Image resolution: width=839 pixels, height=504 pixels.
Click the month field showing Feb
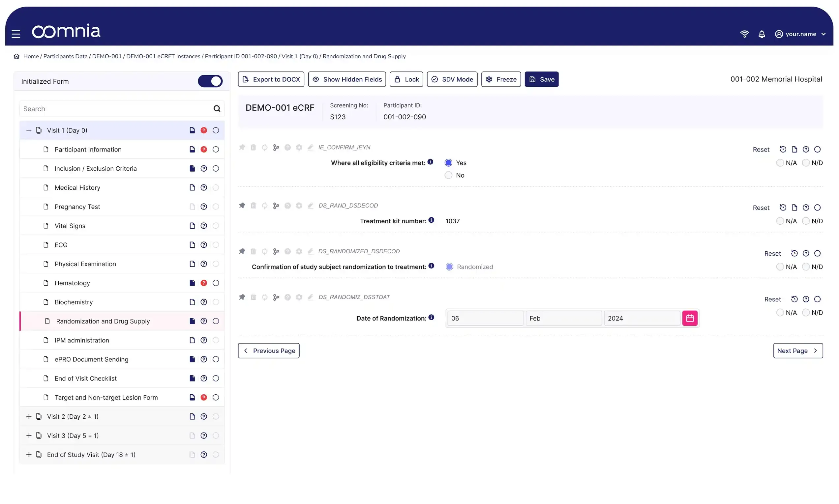click(563, 318)
